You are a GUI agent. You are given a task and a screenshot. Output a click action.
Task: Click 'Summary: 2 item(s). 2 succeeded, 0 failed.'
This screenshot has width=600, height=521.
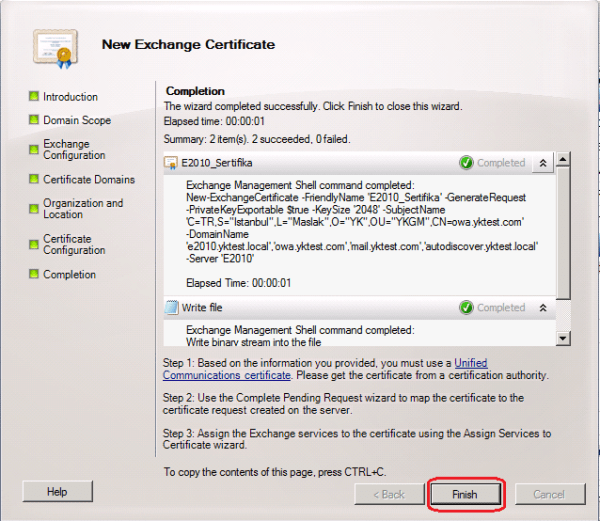tap(257, 139)
